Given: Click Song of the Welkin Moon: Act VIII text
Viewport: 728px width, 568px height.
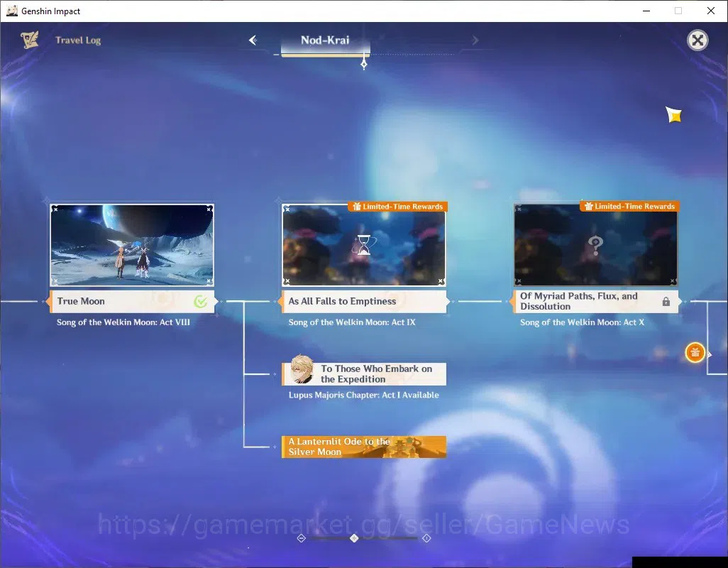Looking at the screenshot, I should click(123, 322).
